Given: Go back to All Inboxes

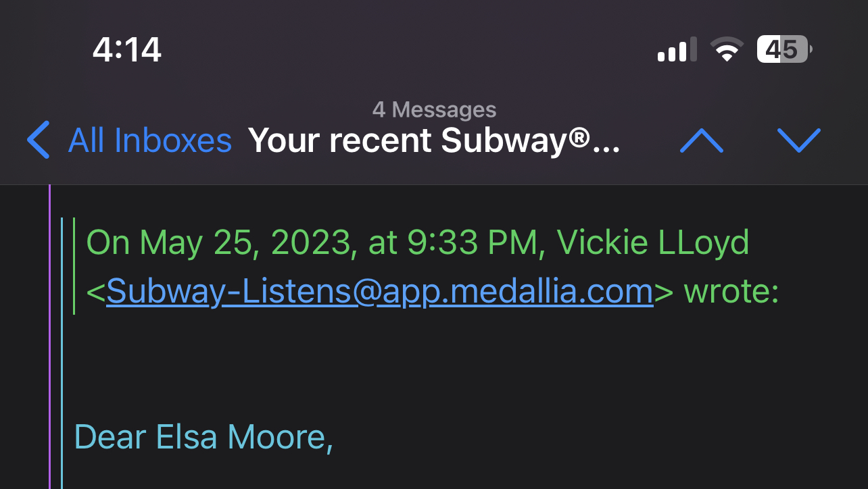Looking at the screenshot, I should pos(149,140).
